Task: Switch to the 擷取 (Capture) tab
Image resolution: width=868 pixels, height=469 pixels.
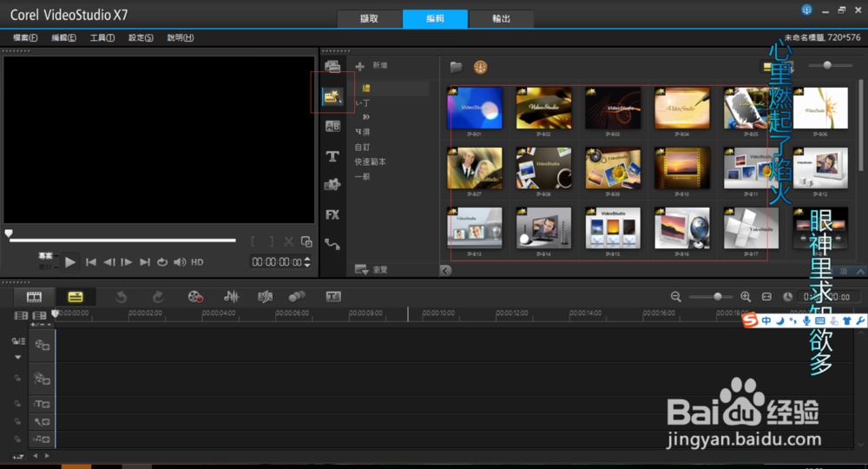Action: [369, 19]
